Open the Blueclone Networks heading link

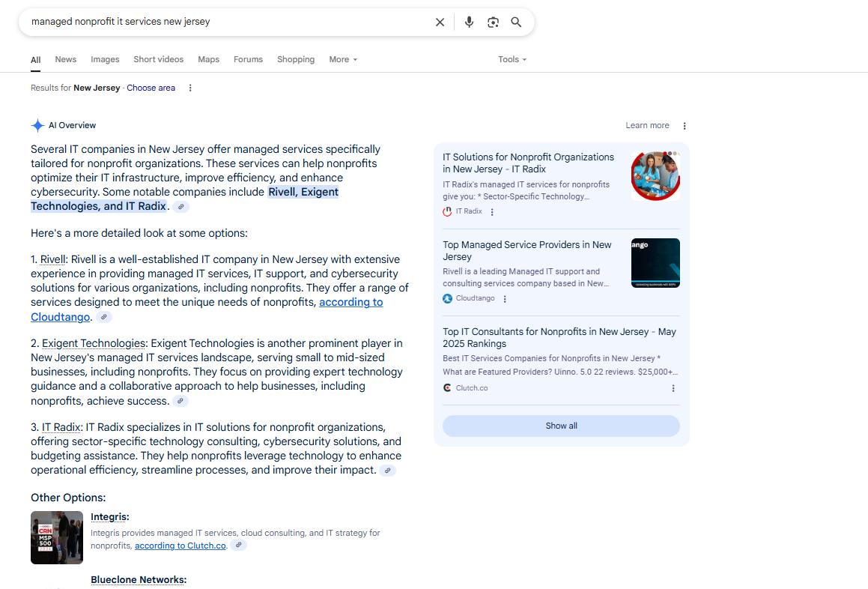[139, 580]
